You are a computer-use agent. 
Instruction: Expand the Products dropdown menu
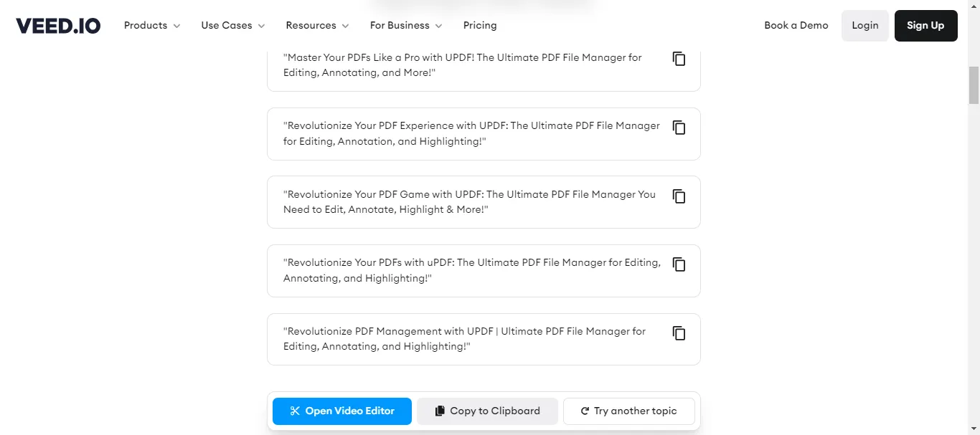(x=152, y=26)
